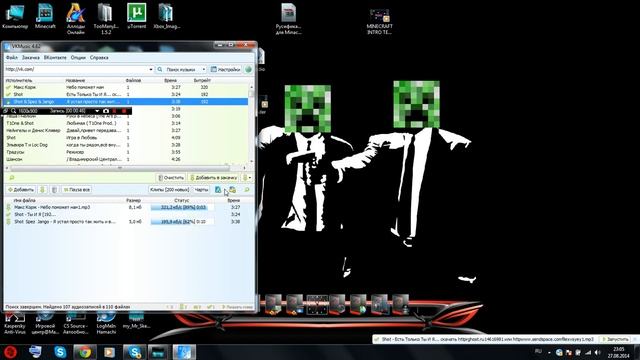The image size is (640, 360).
Task: Click into the http://vk.com/ address field
Action: pos(76,69)
